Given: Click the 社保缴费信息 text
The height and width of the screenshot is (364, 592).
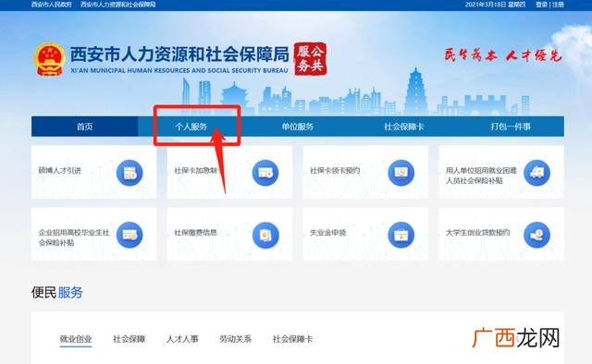Looking at the screenshot, I should [x=195, y=233].
